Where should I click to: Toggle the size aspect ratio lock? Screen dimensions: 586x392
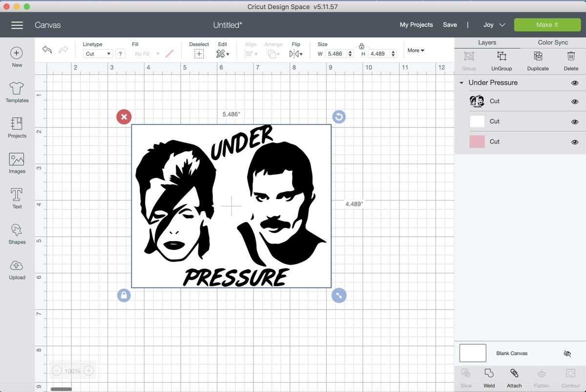pyautogui.click(x=361, y=46)
